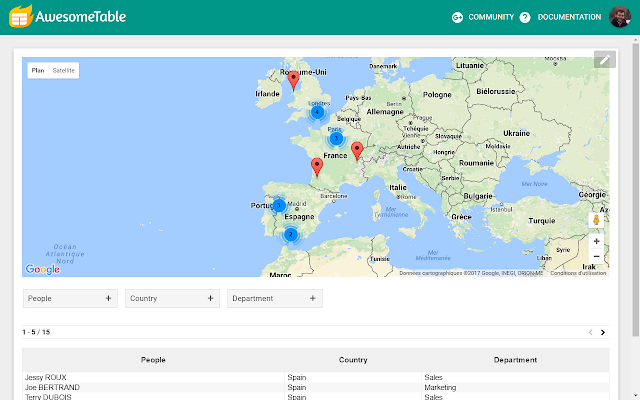640x400 pixels.
Task: Switch map to Satellite view
Action: (x=64, y=70)
